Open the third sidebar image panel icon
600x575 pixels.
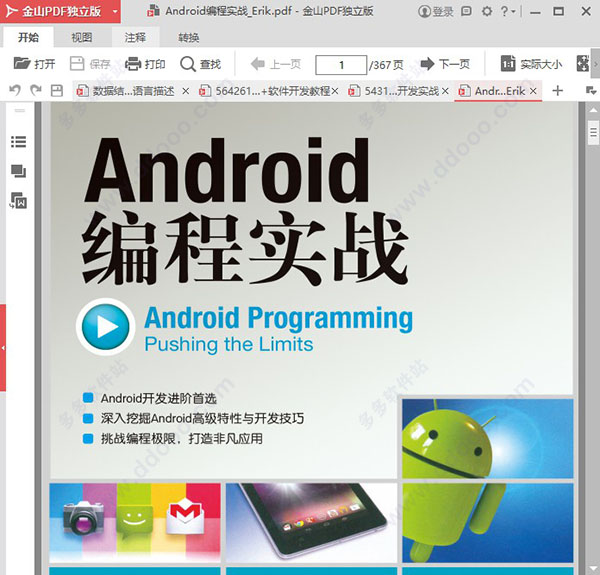point(18,200)
